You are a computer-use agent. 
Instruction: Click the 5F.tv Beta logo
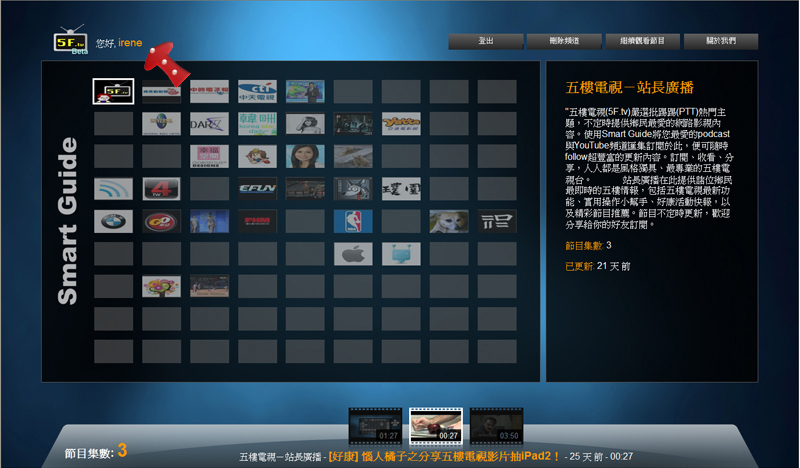[71, 40]
